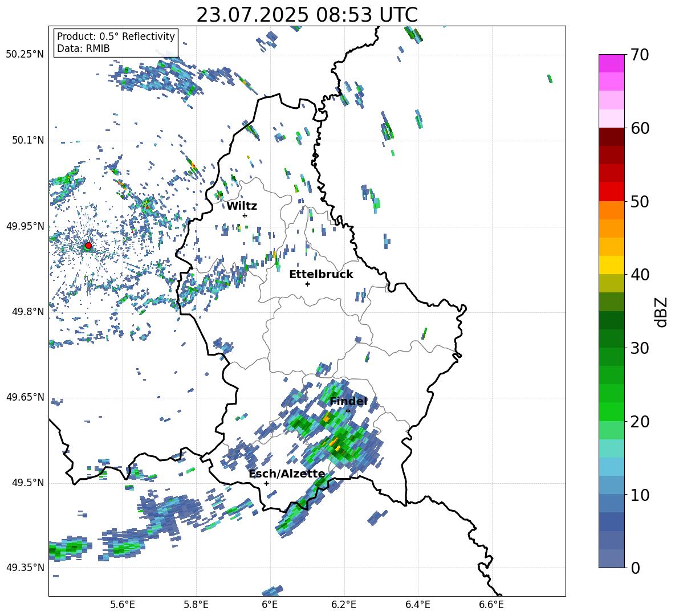Click the 70 label on colorbar
The width and height of the screenshot is (675, 616).
pyautogui.click(x=640, y=55)
